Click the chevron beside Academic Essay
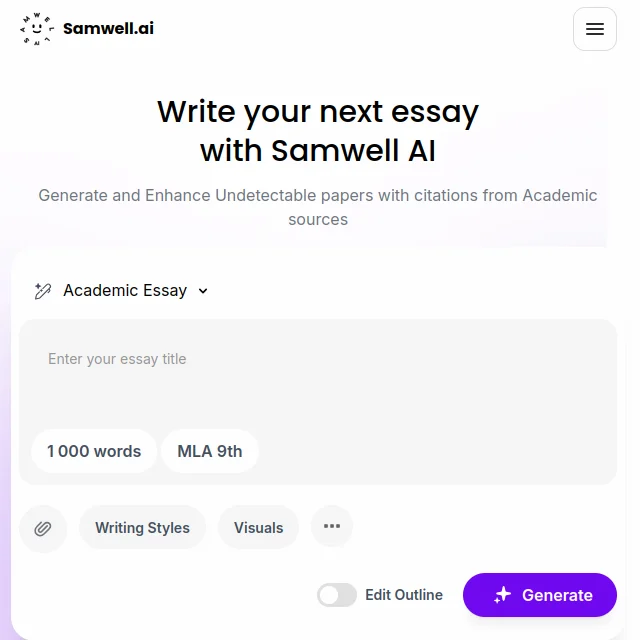This screenshot has height=640, width=640. click(x=203, y=291)
